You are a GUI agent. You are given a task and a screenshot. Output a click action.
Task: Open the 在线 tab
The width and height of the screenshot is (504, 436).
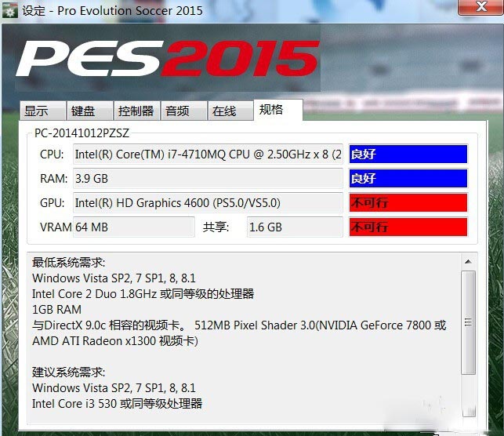(230, 111)
